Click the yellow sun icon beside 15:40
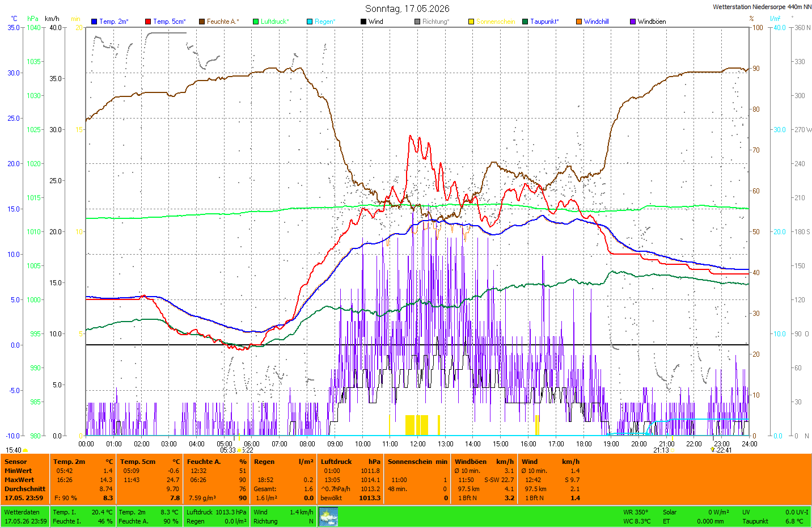Viewport: 812px width, 528px height. [x=25, y=450]
